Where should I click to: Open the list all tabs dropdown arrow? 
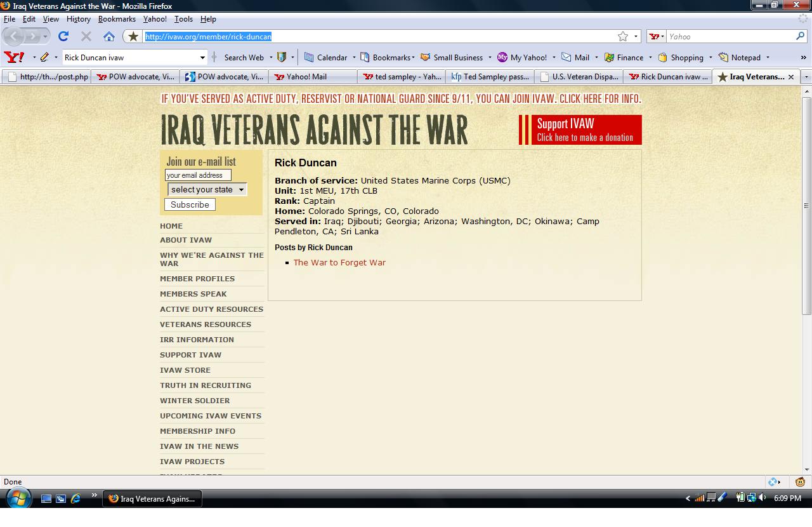(x=806, y=77)
